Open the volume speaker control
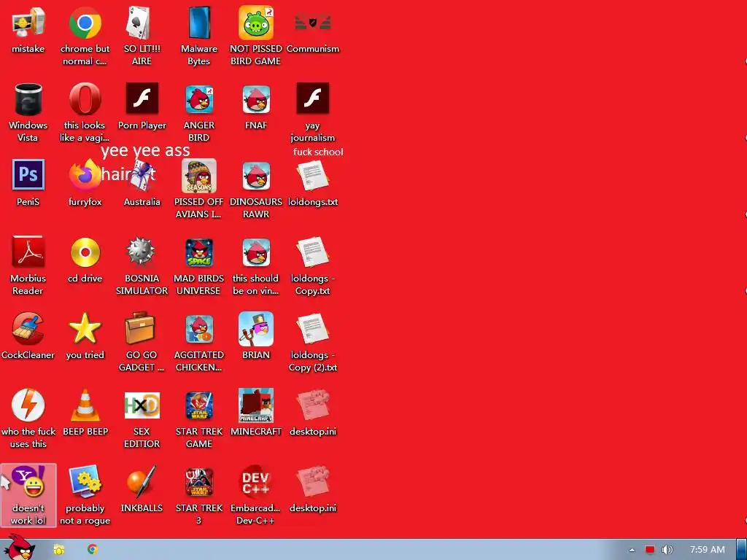 pyautogui.click(x=667, y=550)
